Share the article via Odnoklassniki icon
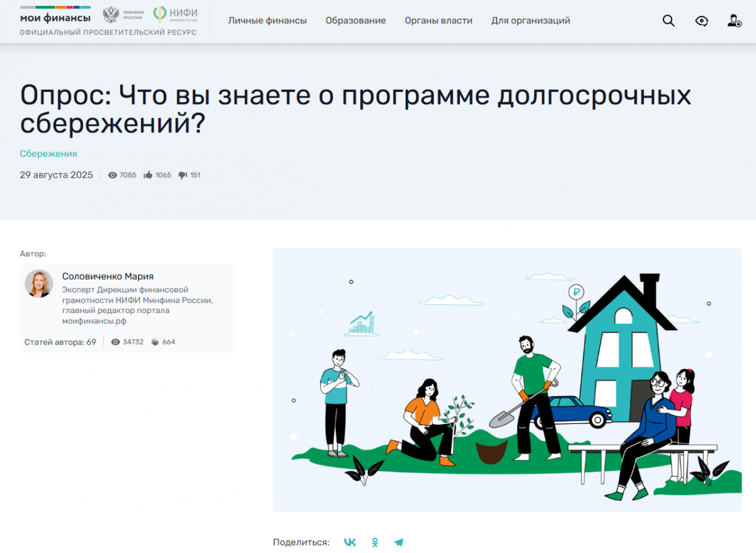Viewport: 756px width, 553px height. [x=375, y=542]
